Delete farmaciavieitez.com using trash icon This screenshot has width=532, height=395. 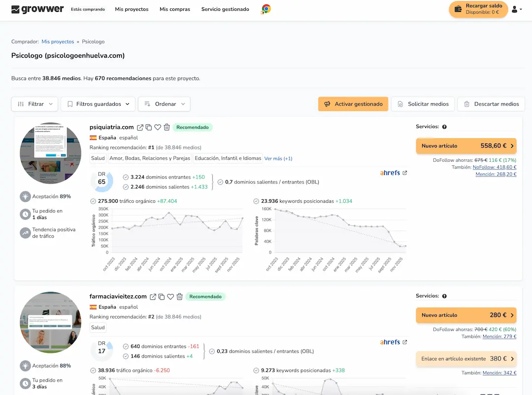click(179, 297)
